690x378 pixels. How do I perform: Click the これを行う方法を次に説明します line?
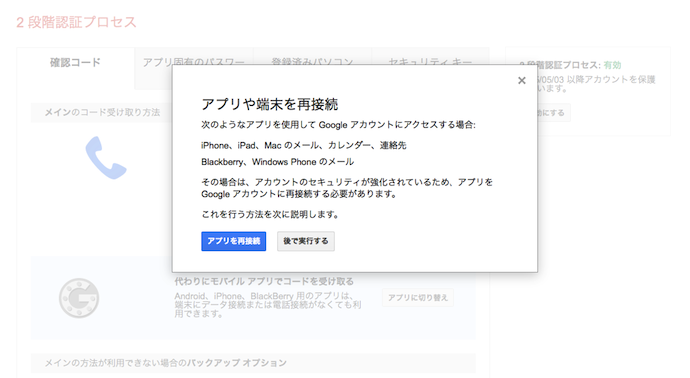[271, 214]
